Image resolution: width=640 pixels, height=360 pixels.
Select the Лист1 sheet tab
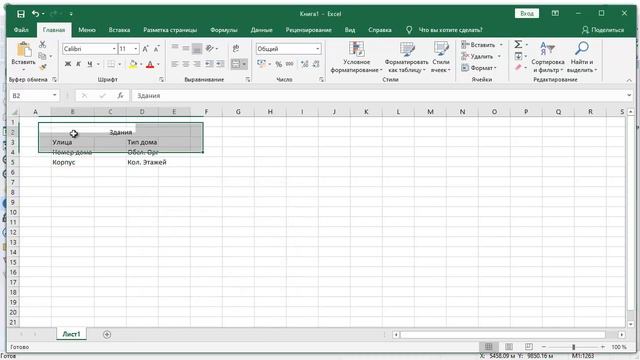point(71,334)
